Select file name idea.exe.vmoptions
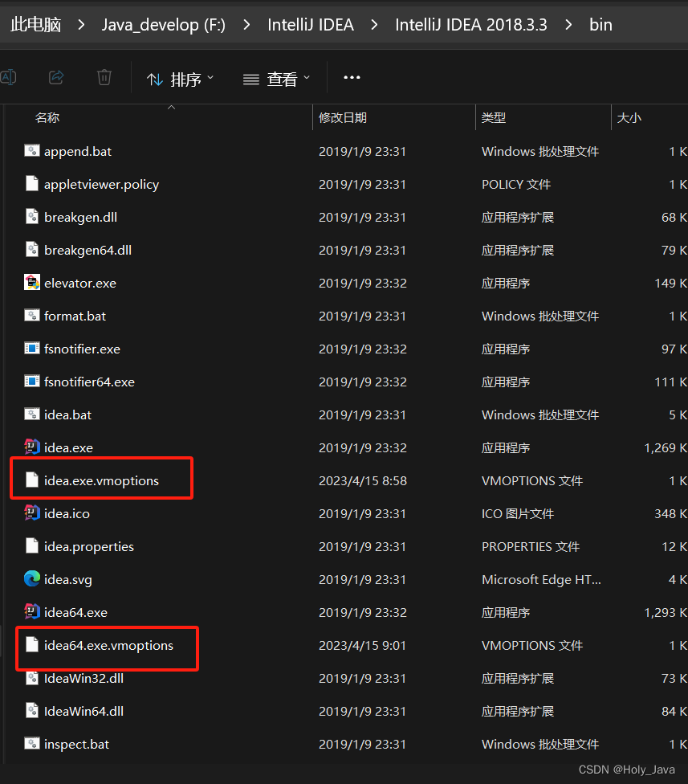The image size is (688, 784). coord(101,480)
